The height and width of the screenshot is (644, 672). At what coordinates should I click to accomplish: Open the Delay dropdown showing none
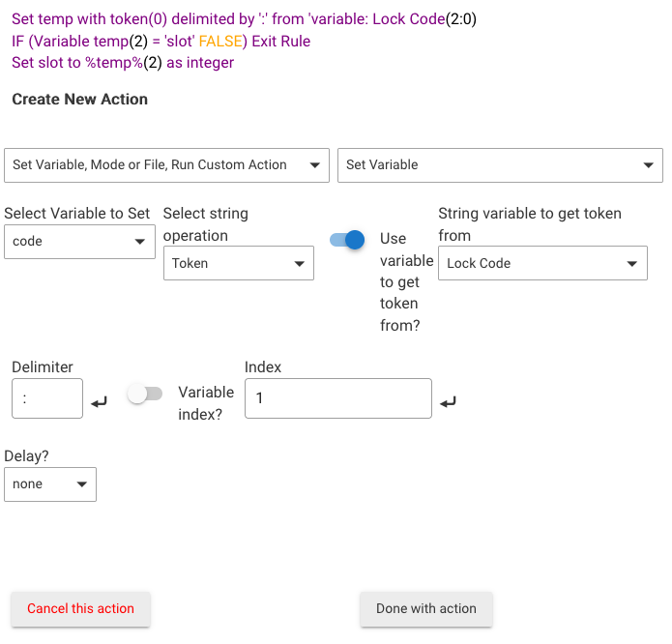pyautogui.click(x=50, y=484)
